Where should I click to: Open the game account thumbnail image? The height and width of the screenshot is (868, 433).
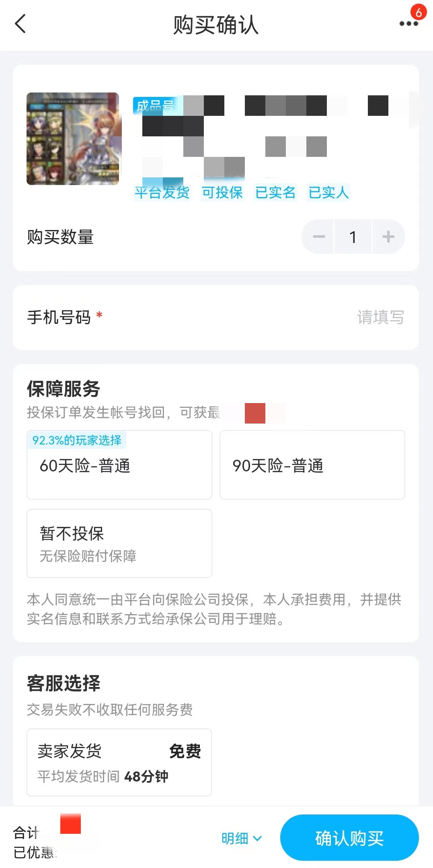coord(73,139)
